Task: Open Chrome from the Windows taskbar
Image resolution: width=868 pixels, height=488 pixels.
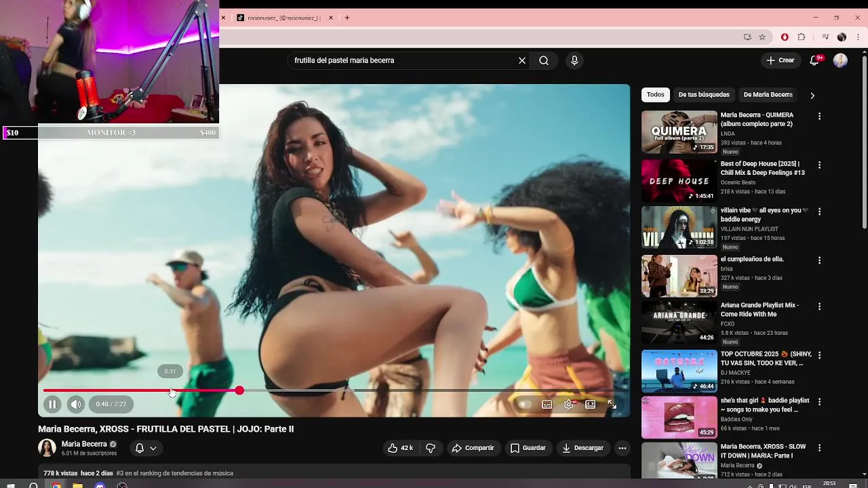Action: point(56,485)
